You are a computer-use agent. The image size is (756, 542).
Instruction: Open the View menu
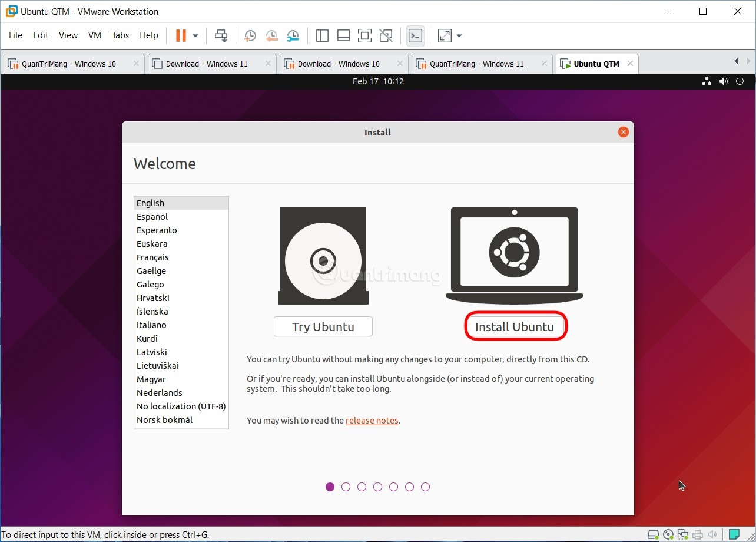coord(68,35)
